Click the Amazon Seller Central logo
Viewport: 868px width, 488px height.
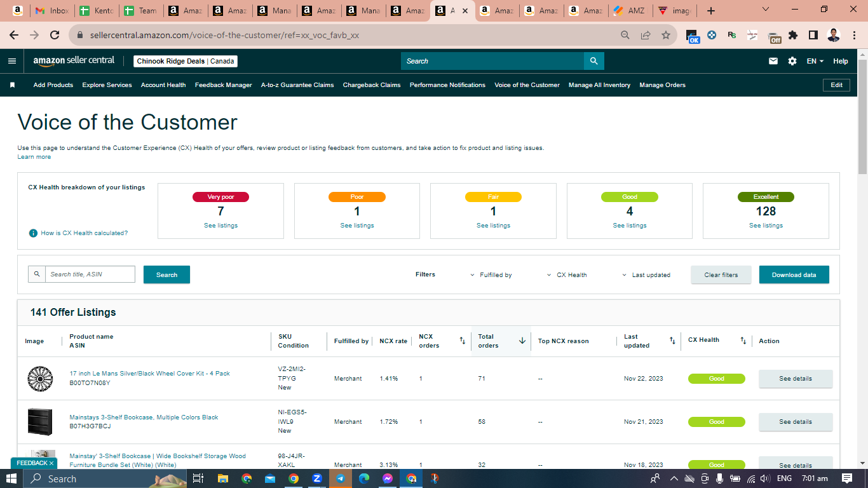point(74,61)
